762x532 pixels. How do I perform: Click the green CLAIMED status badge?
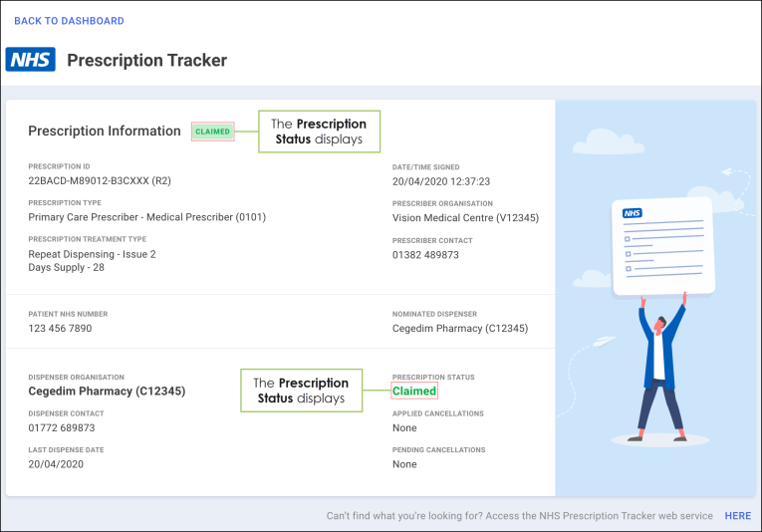click(212, 132)
